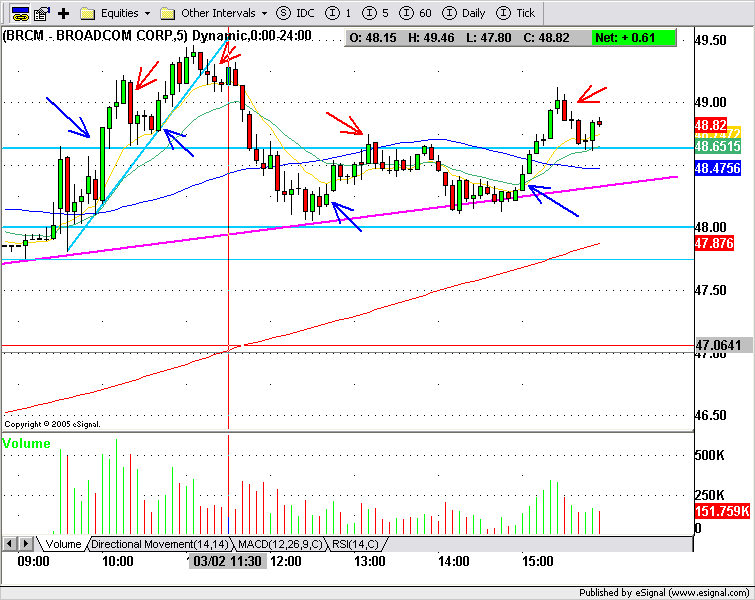This screenshot has height=600, width=755.
Task: Click the green Volume pane label
Action: coord(26,443)
